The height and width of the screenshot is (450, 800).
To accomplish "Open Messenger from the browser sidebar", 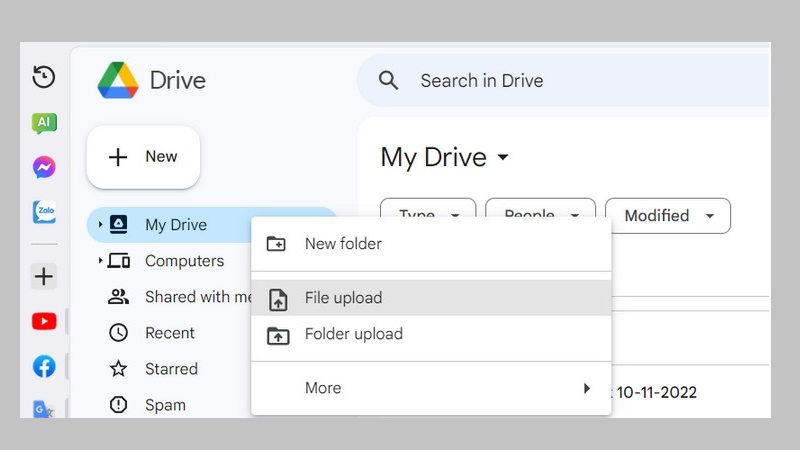I will pyautogui.click(x=44, y=167).
